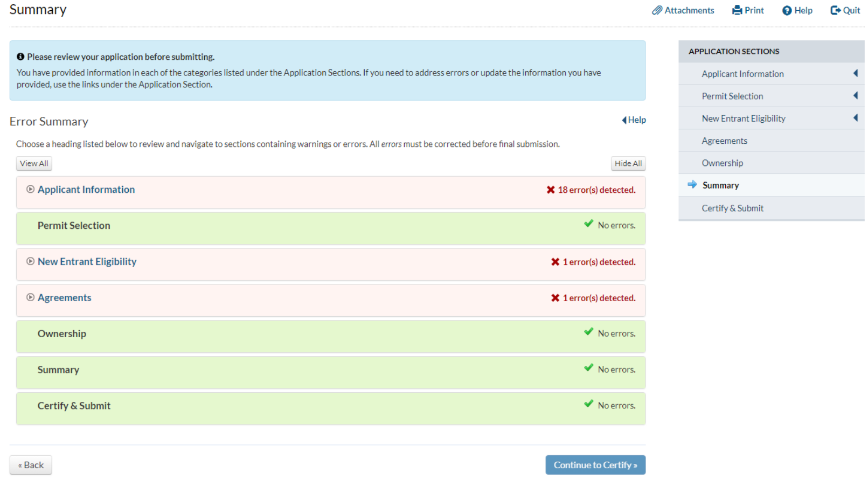Select Agreements in Application Sections sidebar

pos(724,141)
